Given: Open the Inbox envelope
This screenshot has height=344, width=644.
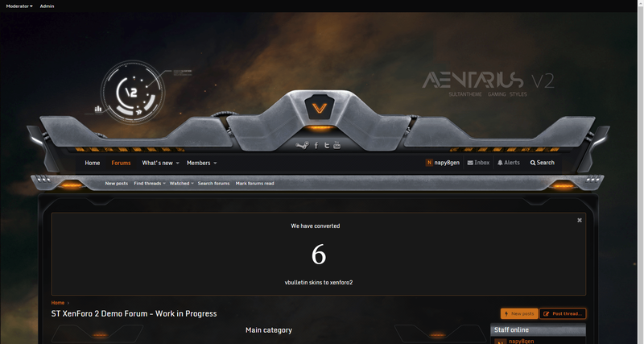Looking at the screenshot, I should [x=478, y=163].
